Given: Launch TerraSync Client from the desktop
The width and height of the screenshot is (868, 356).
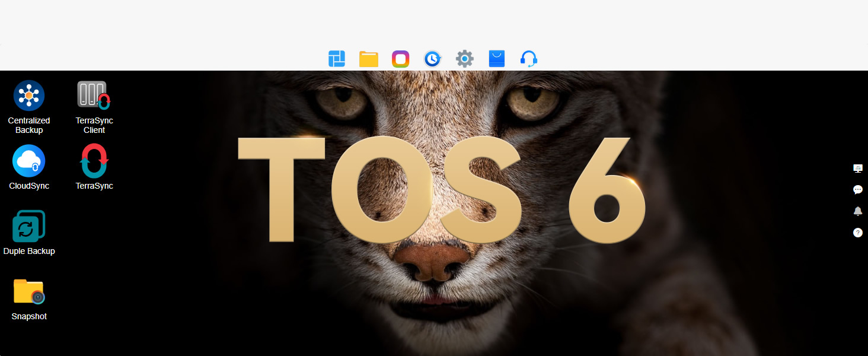Looking at the screenshot, I should point(94,96).
